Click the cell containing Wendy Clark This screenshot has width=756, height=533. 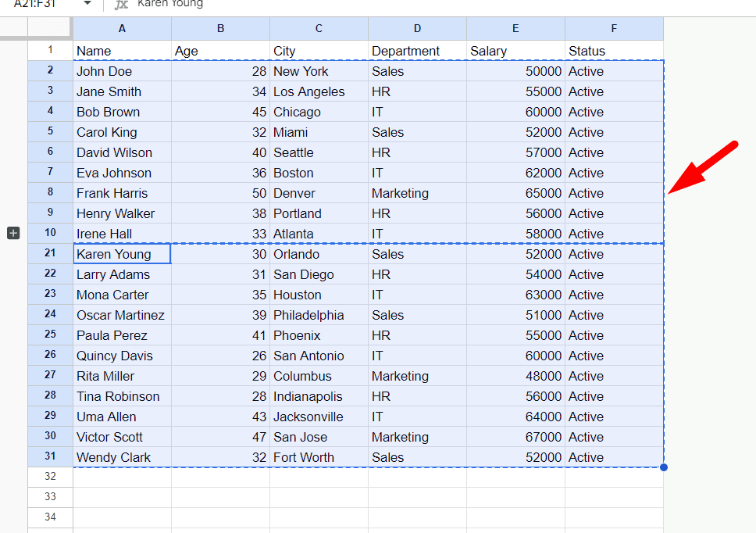122,456
